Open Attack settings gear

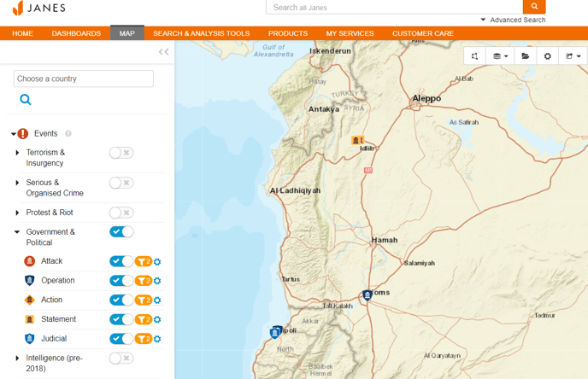pos(157,262)
